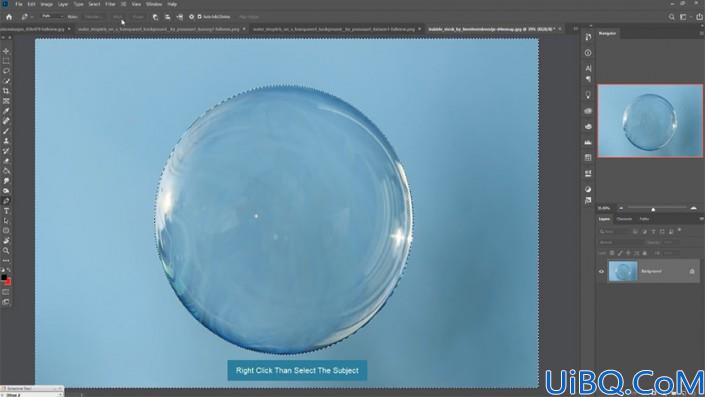Viewport: 705px width, 397px height.
Task: Select the Rectangular Marquee tool
Action: click(6, 61)
